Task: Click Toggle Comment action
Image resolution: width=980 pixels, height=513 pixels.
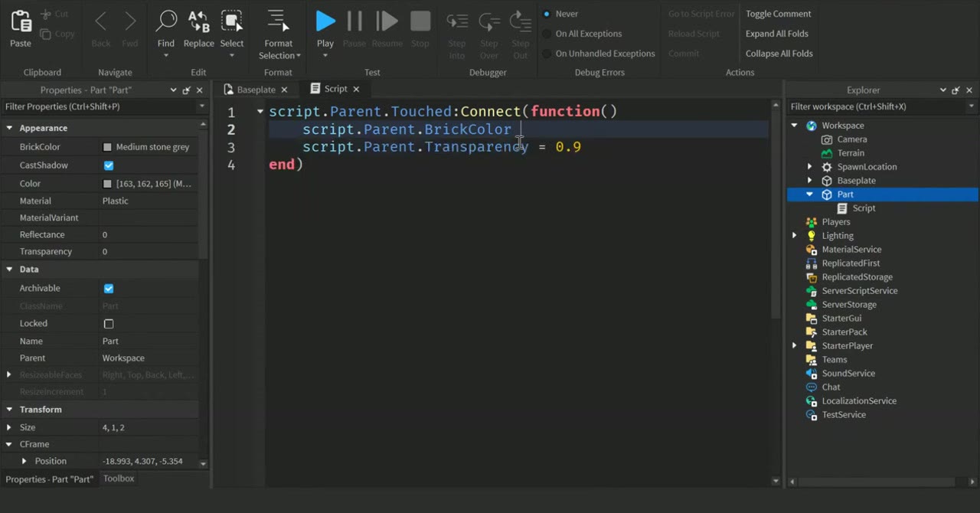Action: (779, 14)
